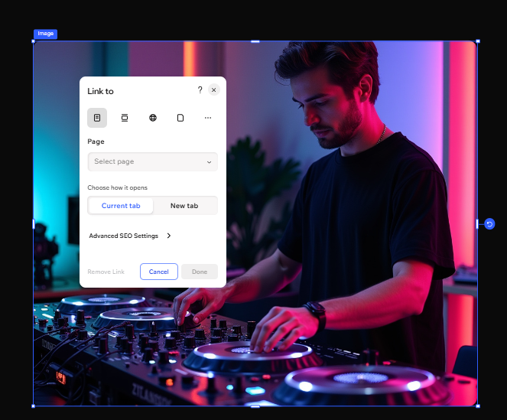Viewport: 507px width, 420px height.
Task: Click the "Page" field label
Action: point(96,142)
